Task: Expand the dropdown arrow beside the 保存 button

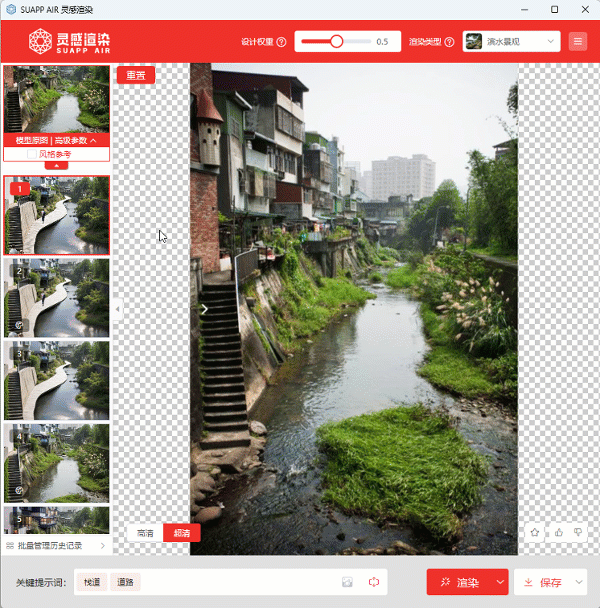Action: pyautogui.click(x=579, y=582)
